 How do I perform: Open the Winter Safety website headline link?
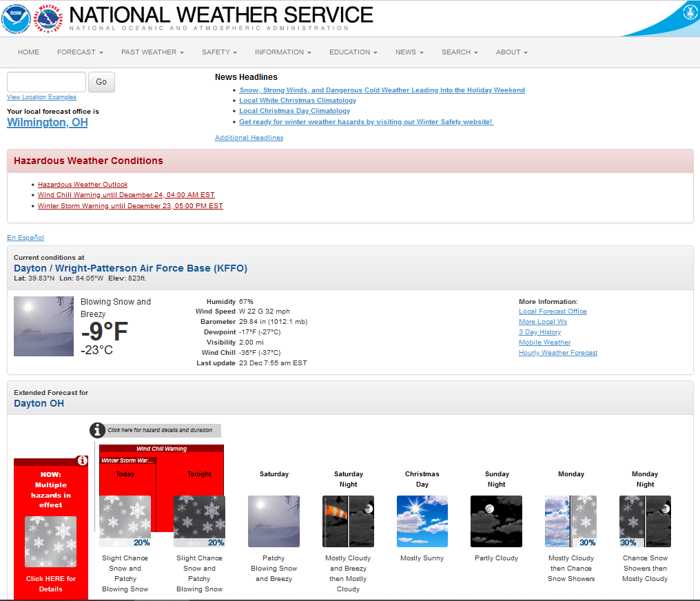367,121
